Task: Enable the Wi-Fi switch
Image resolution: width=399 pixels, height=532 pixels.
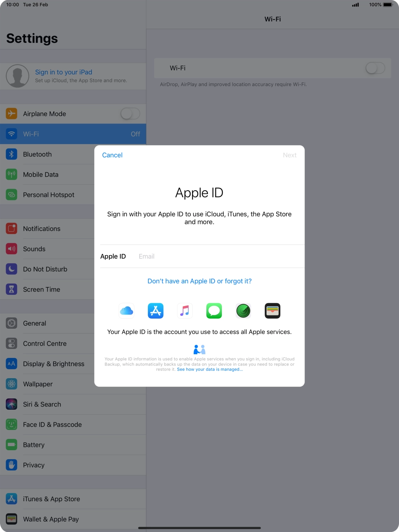Action: click(x=375, y=68)
